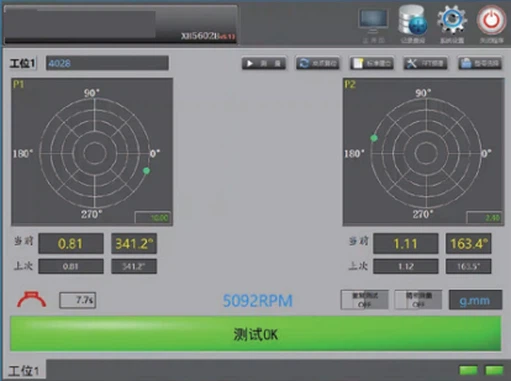Viewport: 511px width, 381px height.
Task: Click the P1 plot label
Action: tap(18, 84)
